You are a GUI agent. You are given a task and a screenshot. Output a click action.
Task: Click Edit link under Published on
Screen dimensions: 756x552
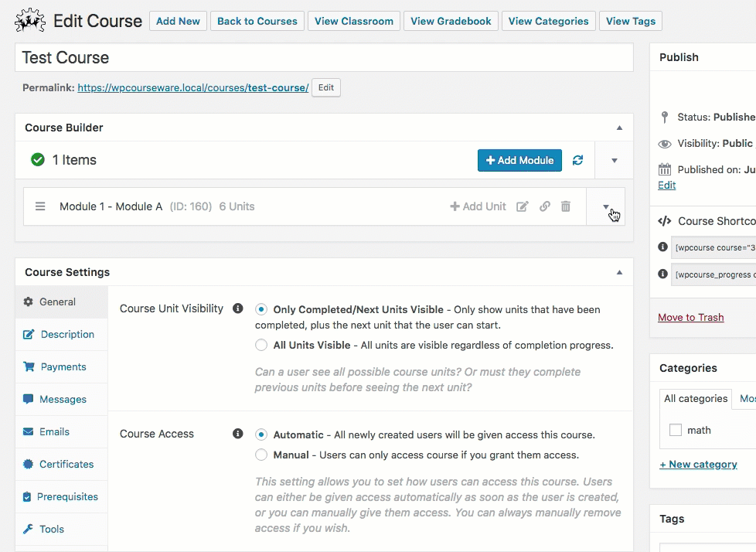667,185
